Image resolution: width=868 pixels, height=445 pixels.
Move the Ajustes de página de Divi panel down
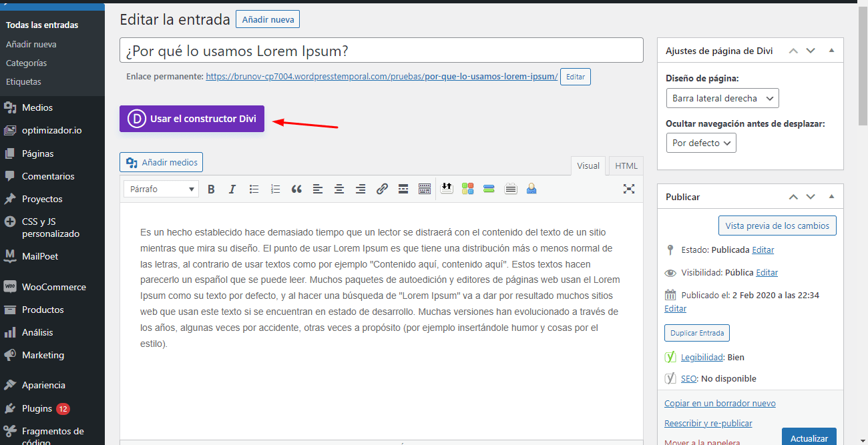(x=811, y=51)
